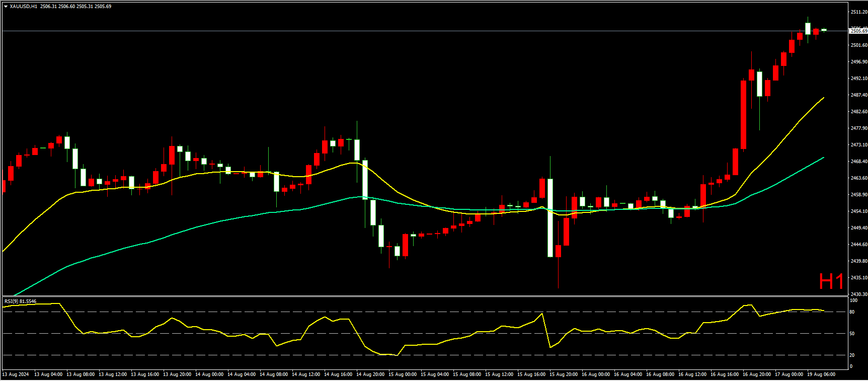Image resolution: width=868 pixels, height=381 pixels.
Task: Select the 13 Aug 04:00 time label
Action: pyautogui.click(x=48, y=374)
